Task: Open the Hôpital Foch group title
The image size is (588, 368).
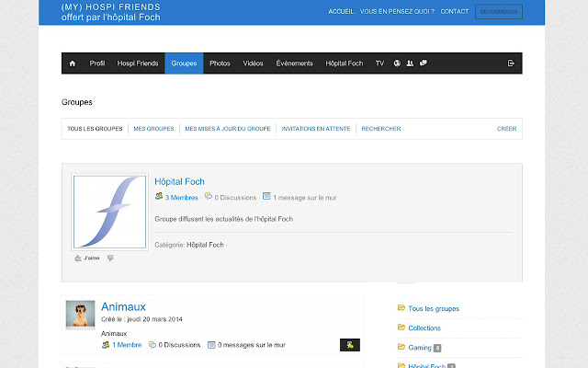Action: click(180, 182)
